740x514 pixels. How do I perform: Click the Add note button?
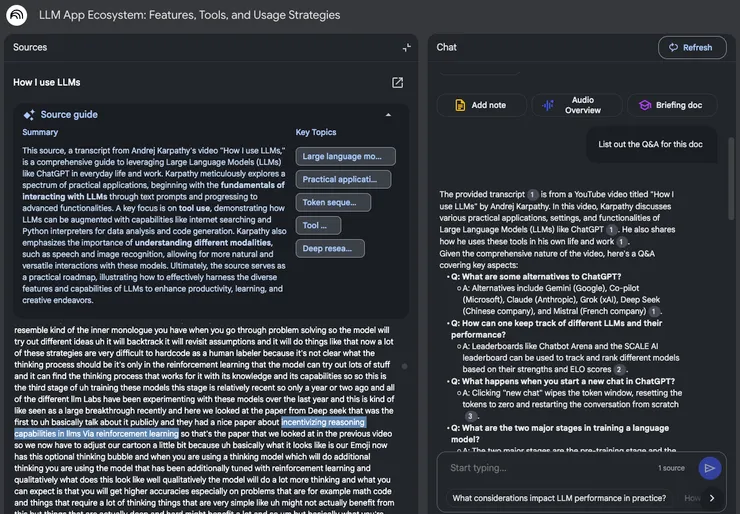[480, 105]
